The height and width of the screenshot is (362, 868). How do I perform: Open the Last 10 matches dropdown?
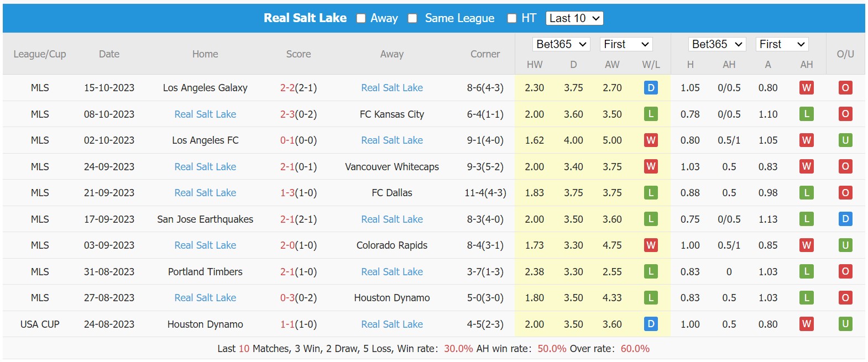pos(574,18)
